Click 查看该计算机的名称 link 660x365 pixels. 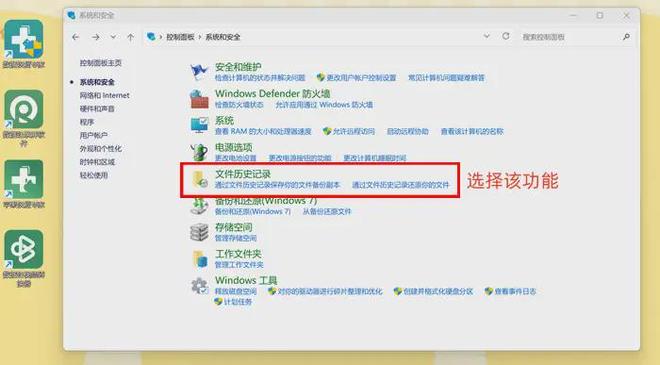[472, 131]
